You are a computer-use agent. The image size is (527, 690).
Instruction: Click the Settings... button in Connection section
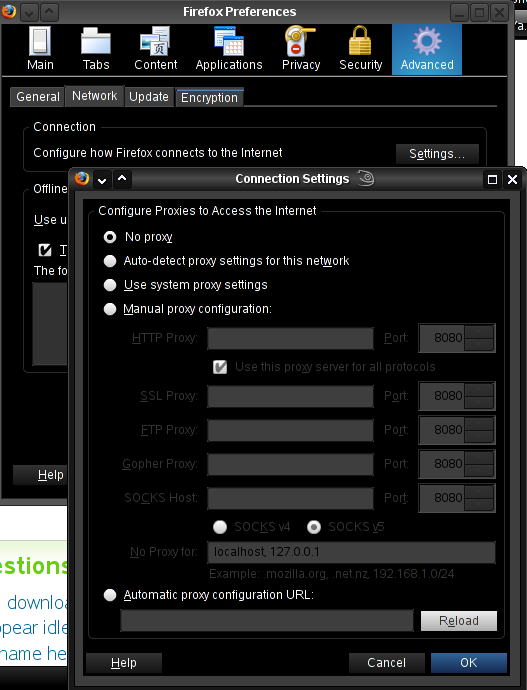[x=437, y=154]
